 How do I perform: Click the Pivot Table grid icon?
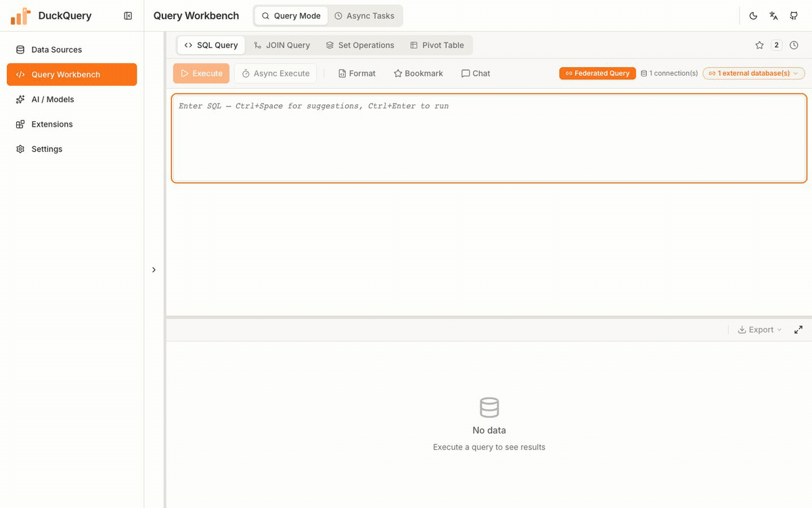(413, 45)
